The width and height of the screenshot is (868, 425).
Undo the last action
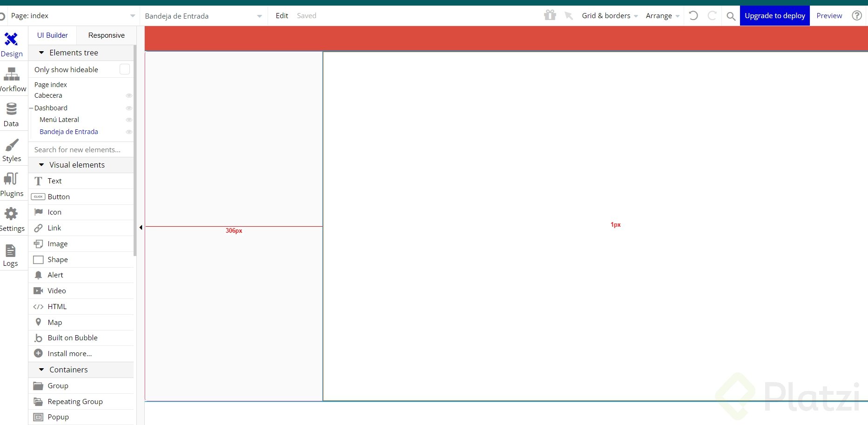(x=693, y=15)
